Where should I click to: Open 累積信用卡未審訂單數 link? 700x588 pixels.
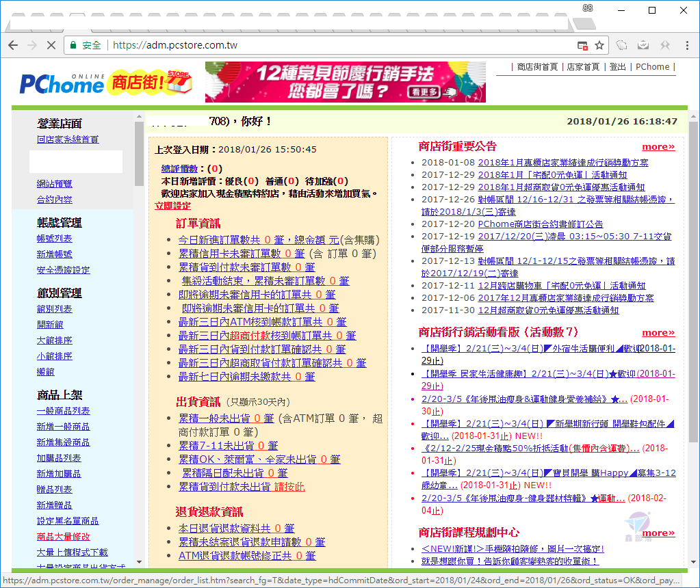tap(242, 254)
